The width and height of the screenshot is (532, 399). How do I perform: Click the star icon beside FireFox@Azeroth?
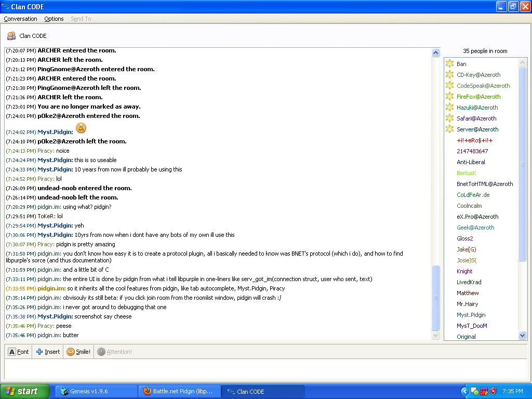(x=450, y=97)
